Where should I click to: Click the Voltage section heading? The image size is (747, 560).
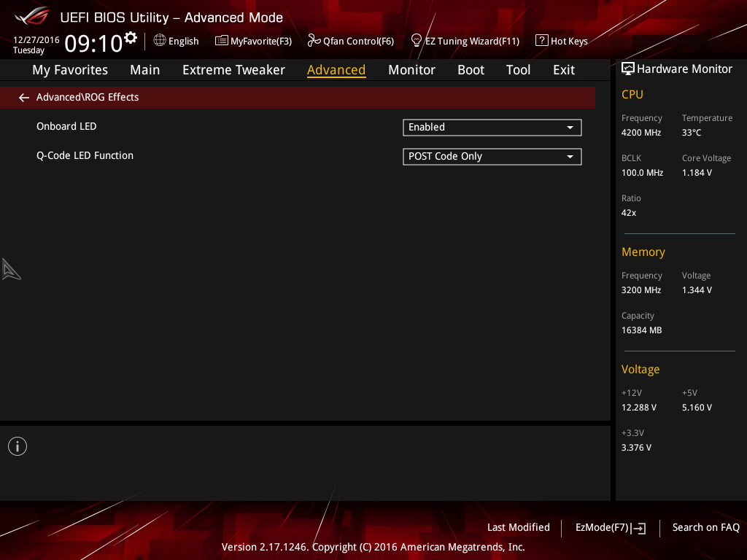pyautogui.click(x=640, y=370)
